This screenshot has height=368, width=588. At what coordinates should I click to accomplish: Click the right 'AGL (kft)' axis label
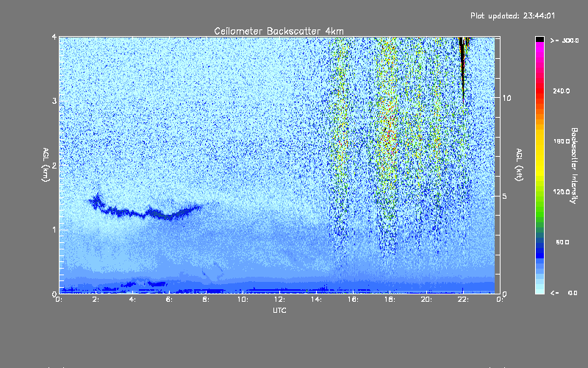(x=519, y=165)
